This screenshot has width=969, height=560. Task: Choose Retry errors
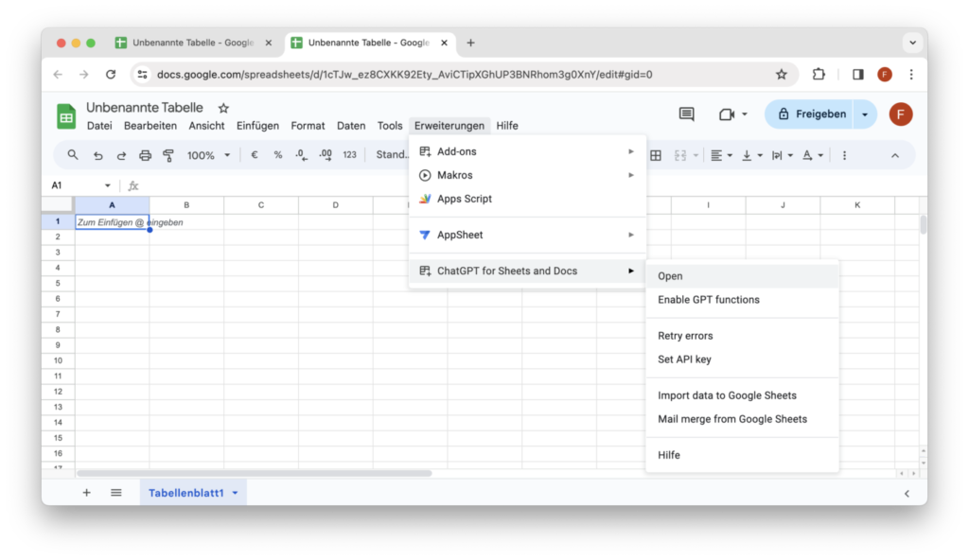click(742, 336)
